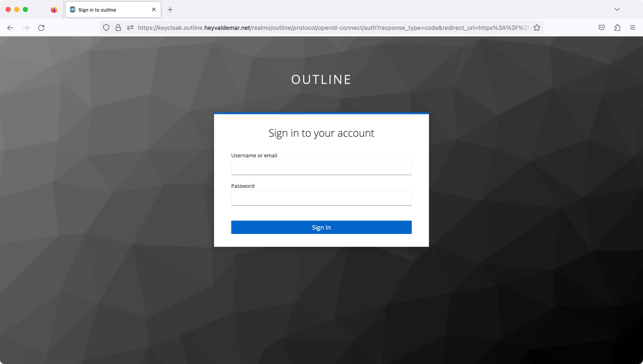Click the Firefox save to pocket icon
The height and width of the screenshot is (364, 643).
[602, 27]
